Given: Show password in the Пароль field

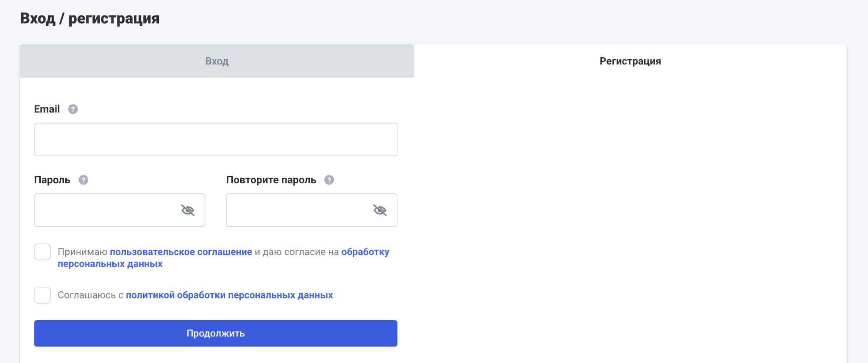Looking at the screenshot, I should (x=188, y=210).
